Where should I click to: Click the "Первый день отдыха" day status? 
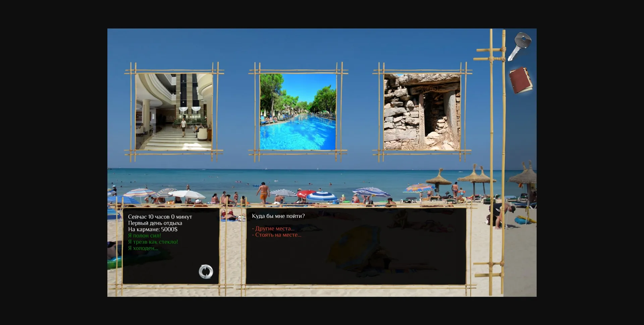coord(155,223)
